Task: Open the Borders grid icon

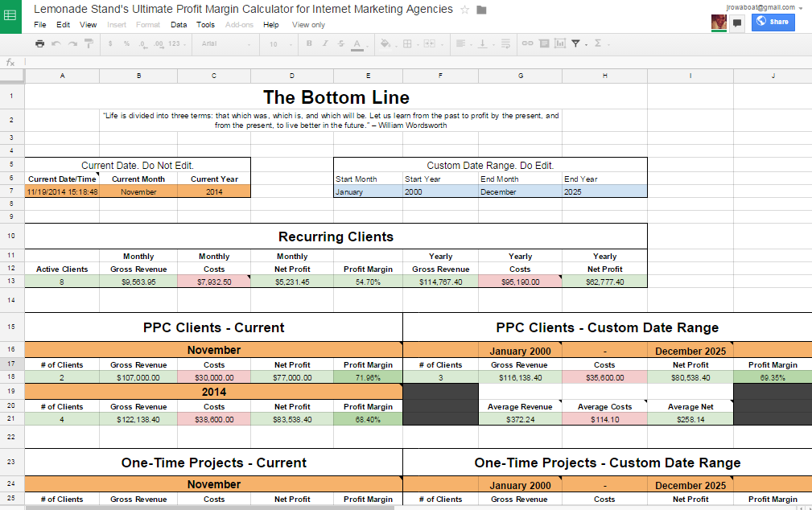Action: [407, 43]
